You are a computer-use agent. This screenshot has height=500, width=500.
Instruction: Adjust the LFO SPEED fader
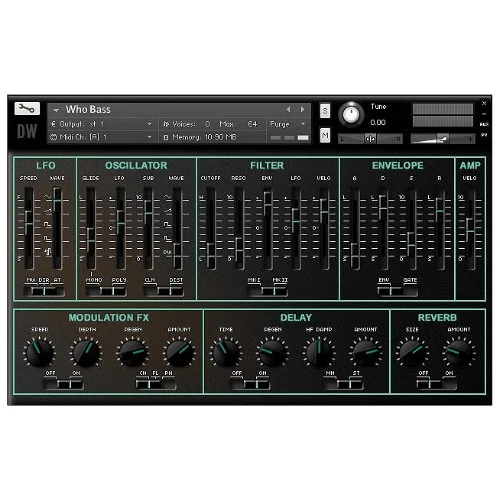(x=29, y=224)
